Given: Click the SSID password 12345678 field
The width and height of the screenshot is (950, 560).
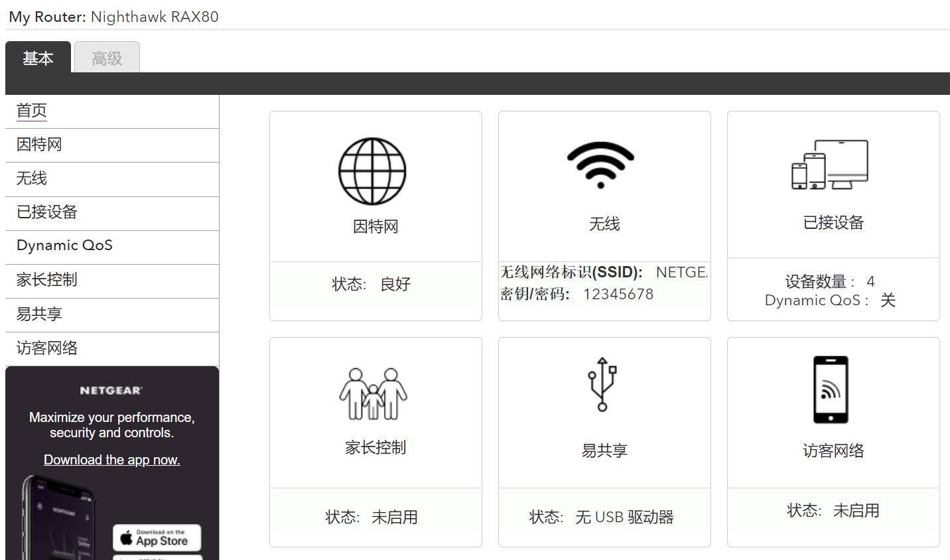Looking at the screenshot, I should click(618, 294).
